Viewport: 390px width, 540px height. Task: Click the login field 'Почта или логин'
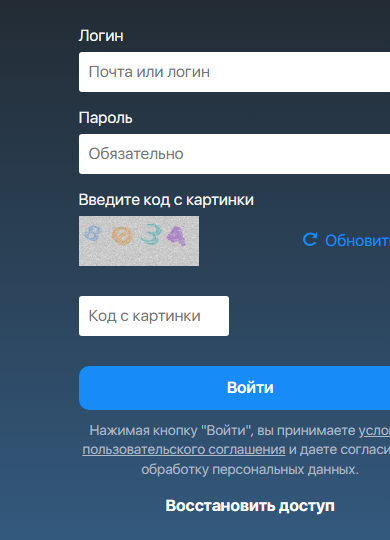coord(234,72)
